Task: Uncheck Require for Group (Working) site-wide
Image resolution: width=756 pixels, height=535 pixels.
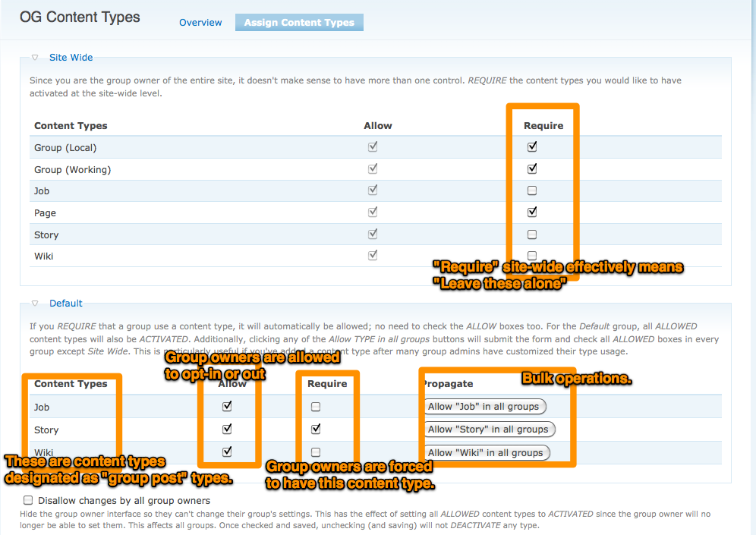Action: (x=532, y=168)
